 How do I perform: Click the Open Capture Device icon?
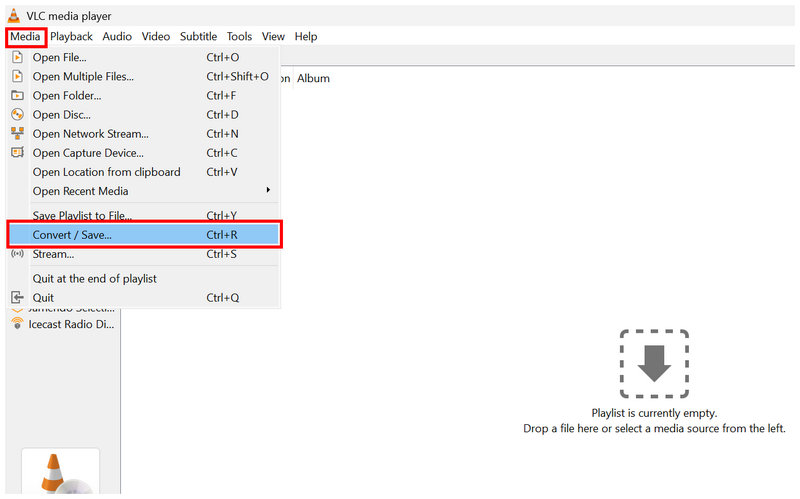tap(17, 153)
